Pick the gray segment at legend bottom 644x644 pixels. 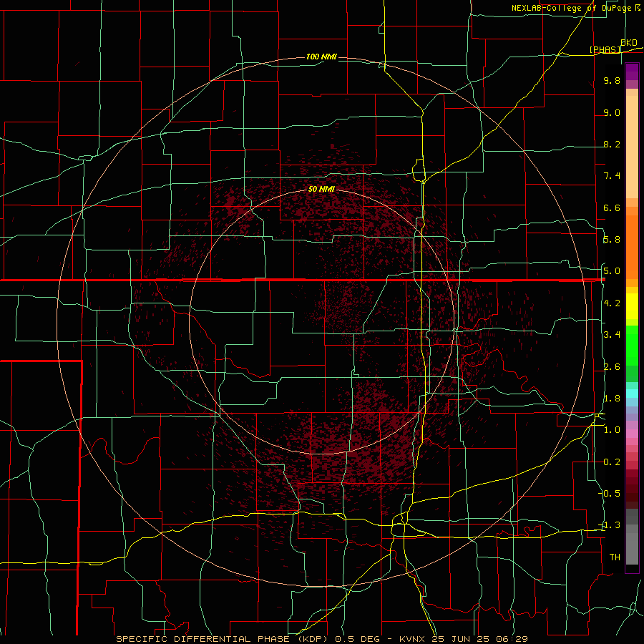tap(632, 548)
